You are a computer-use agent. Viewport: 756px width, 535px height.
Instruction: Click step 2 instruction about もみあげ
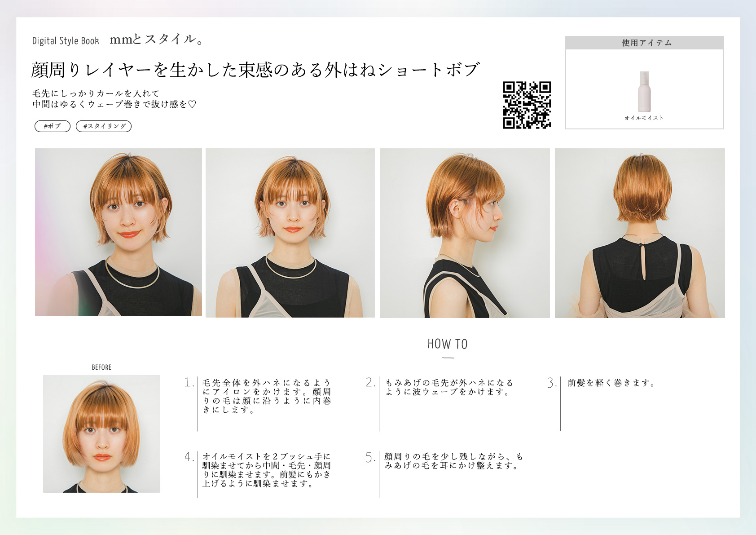pyautogui.click(x=449, y=387)
